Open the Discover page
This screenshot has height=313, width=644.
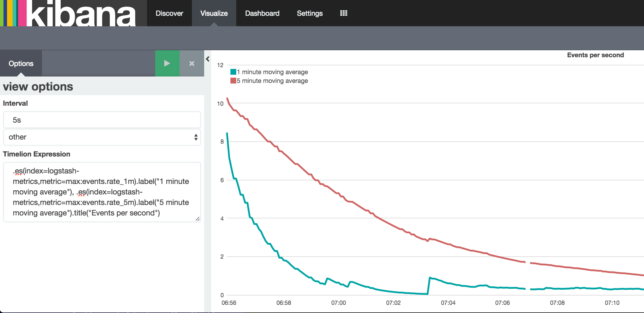click(x=169, y=13)
